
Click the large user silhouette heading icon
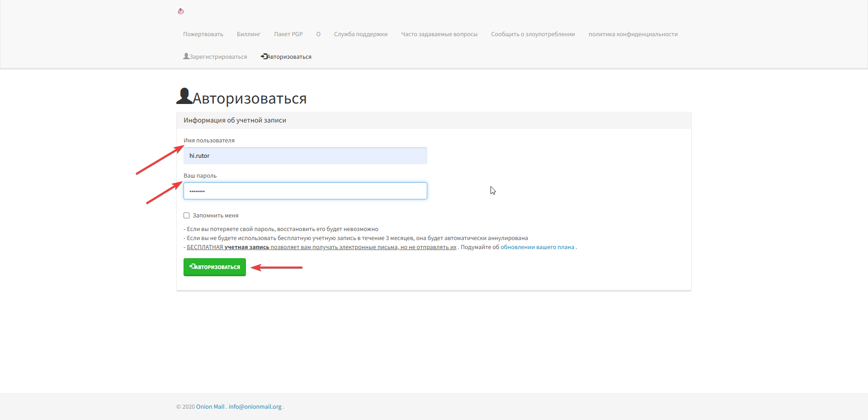[184, 96]
